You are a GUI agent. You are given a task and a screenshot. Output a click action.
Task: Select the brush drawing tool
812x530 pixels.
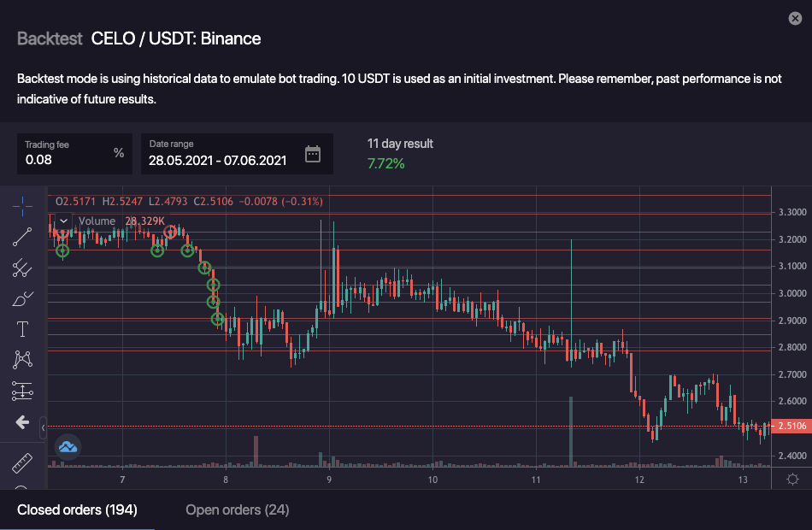tap(22, 298)
